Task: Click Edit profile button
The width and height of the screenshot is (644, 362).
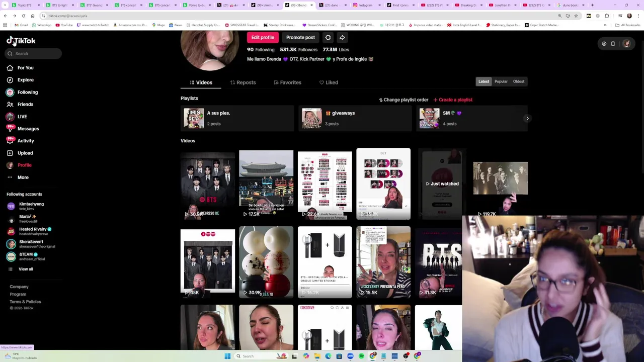Action: click(x=263, y=38)
